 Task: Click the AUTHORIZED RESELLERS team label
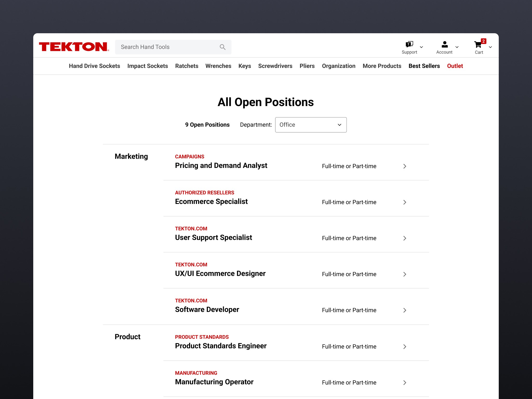click(205, 193)
